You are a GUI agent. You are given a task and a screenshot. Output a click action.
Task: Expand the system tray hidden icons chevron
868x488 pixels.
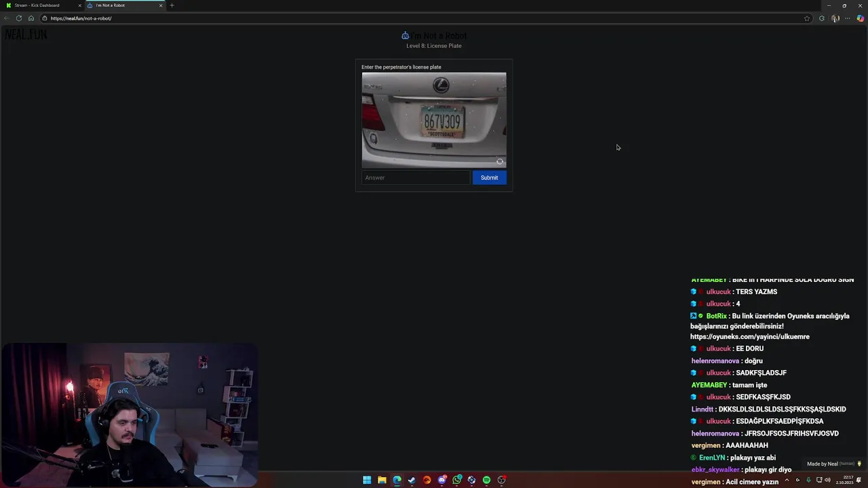[787, 480]
